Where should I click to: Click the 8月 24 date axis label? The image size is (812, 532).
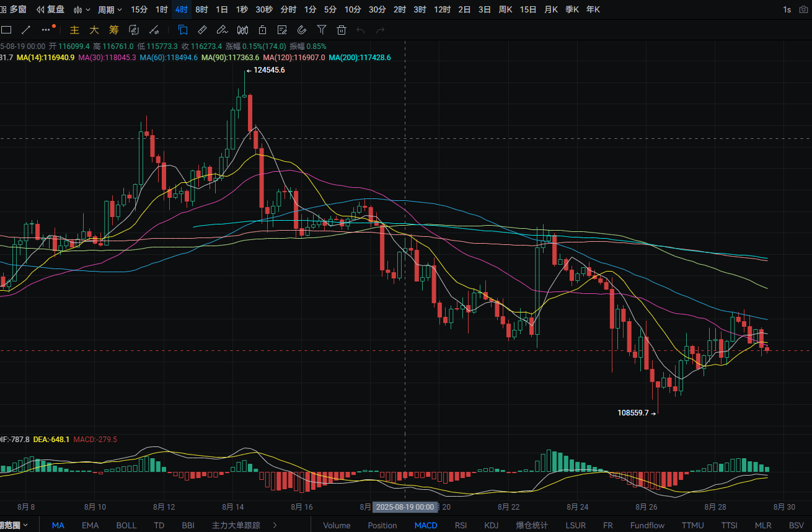(576, 507)
